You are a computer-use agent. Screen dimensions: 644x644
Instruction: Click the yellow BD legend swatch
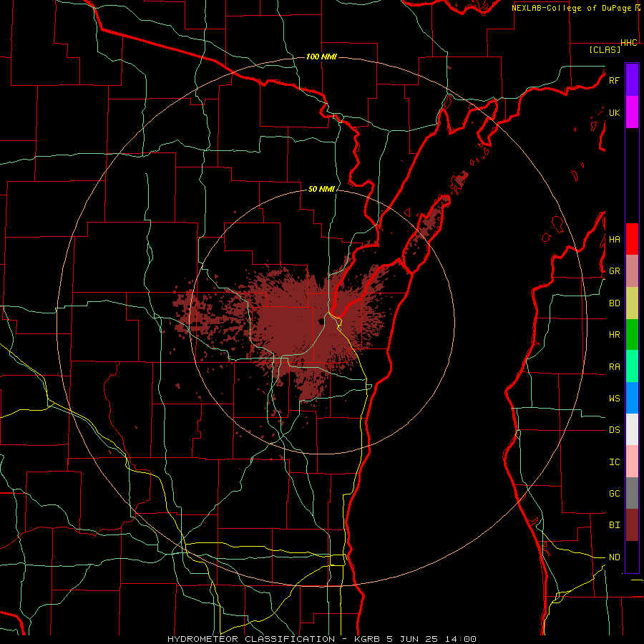point(632,303)
